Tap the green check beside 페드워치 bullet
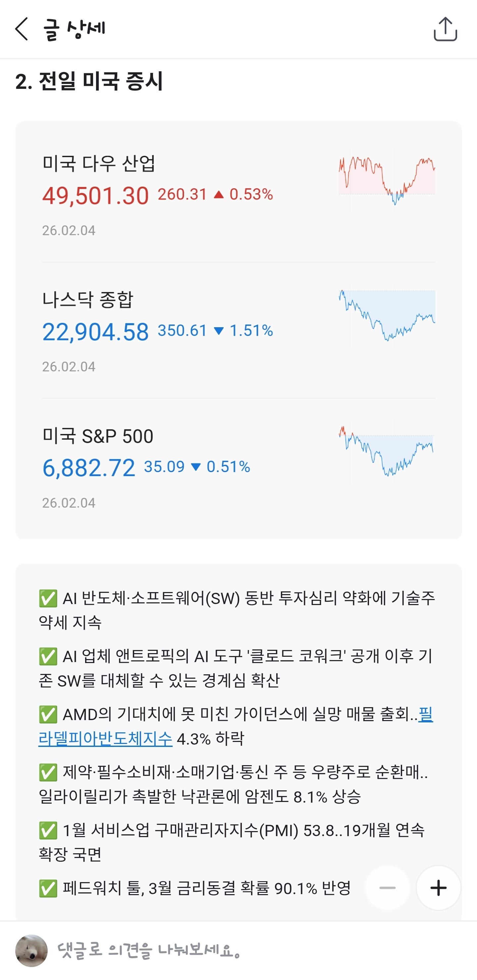 48,888
